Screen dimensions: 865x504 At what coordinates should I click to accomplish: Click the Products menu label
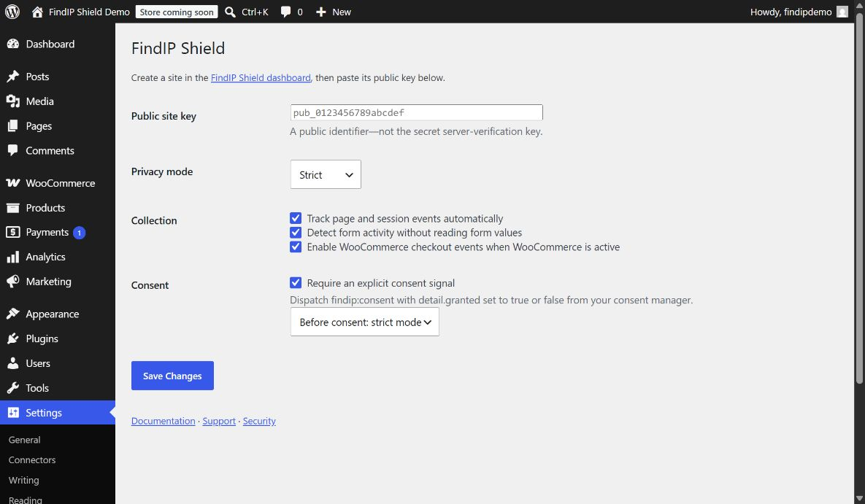click(45, 208)
